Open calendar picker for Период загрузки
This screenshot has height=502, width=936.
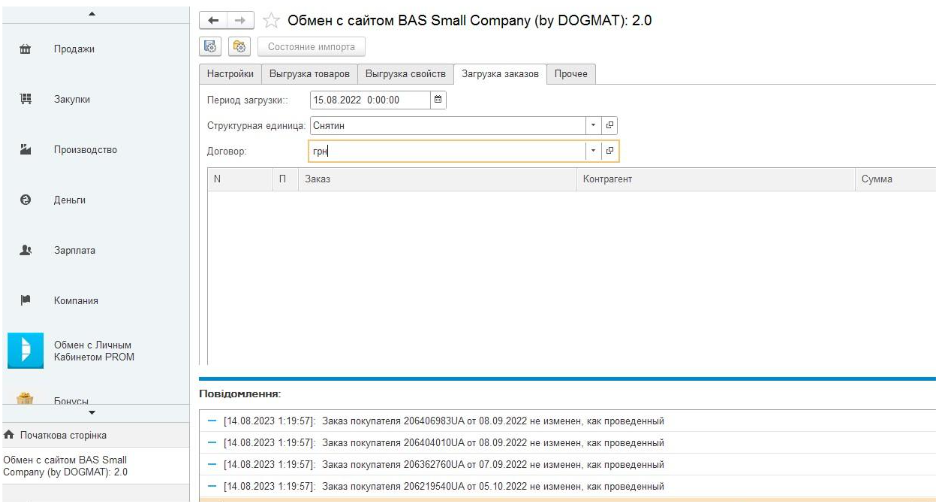[437, 100]
